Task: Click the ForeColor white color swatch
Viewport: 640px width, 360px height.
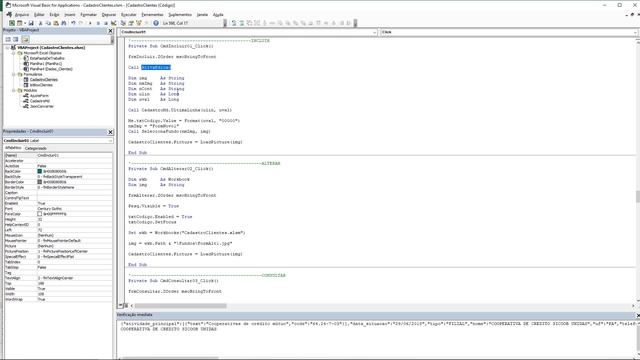Action: click(40, 214)
